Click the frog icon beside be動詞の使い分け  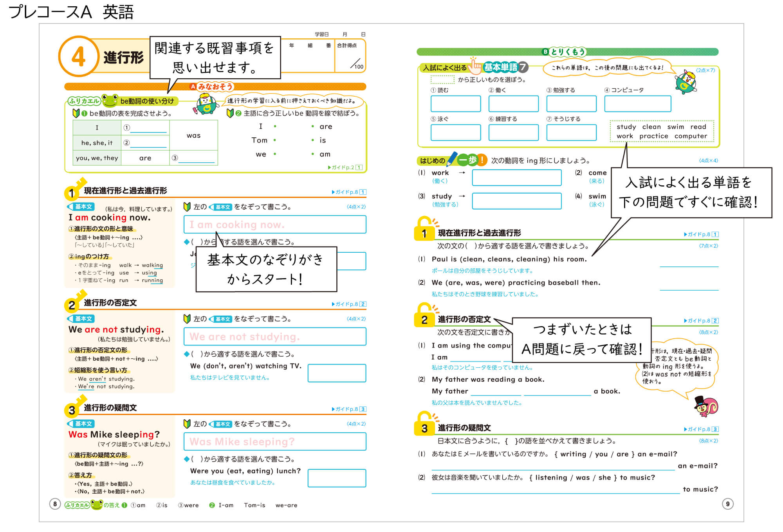tap(110, 101)
